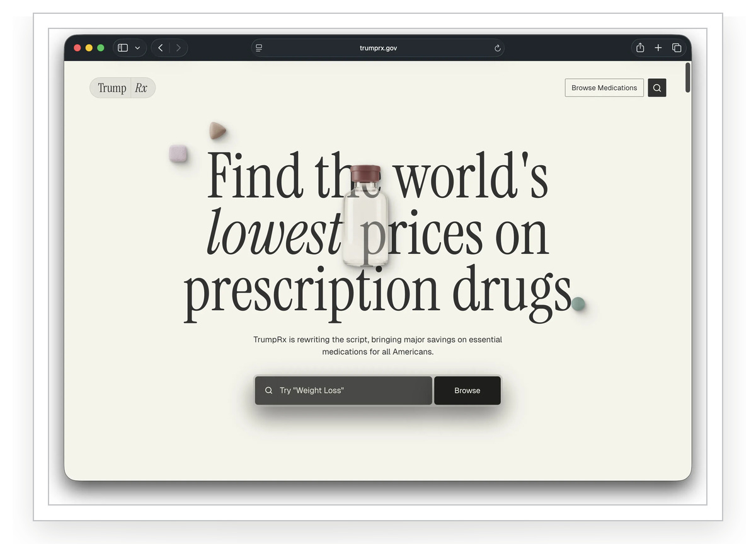Go forward with the forward arrow
The height and width of the screenshot is (544, 756).
pyautogui.click(x=178, y=48)
